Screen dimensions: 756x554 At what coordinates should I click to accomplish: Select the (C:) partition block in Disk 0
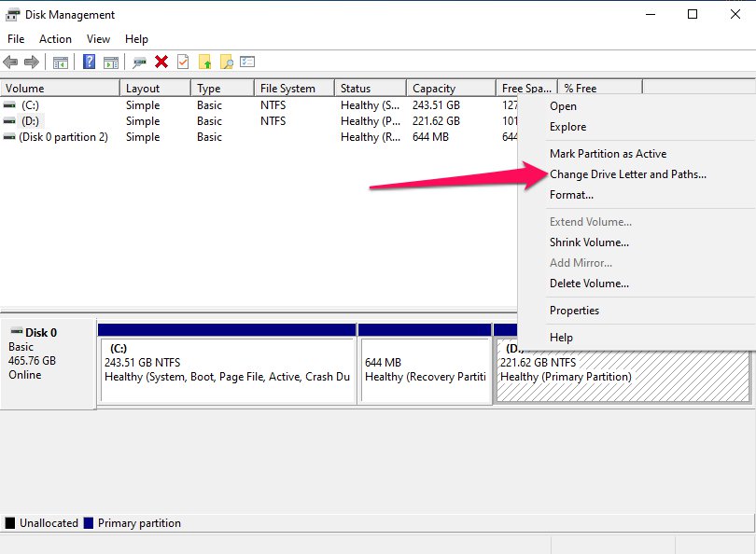click(x=227, y=369)
